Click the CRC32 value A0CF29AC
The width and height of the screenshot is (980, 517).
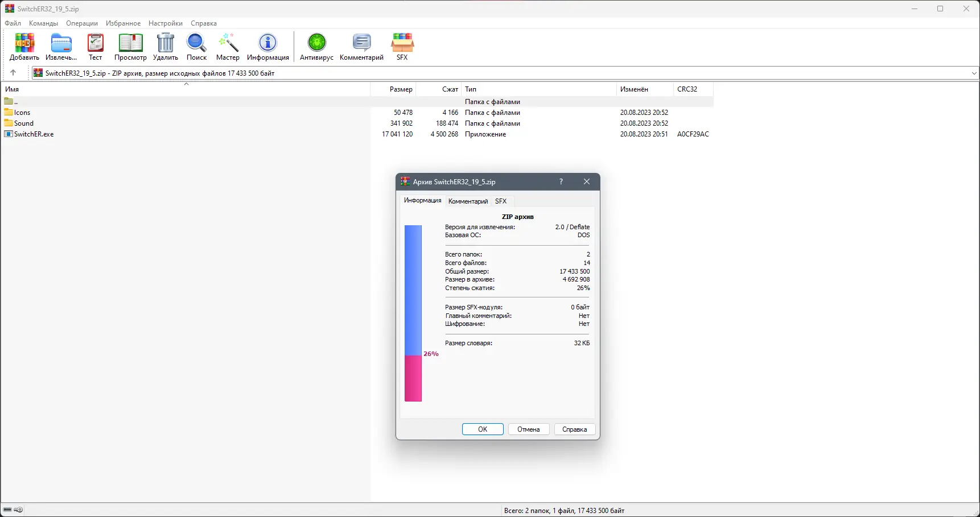(693, 134)
